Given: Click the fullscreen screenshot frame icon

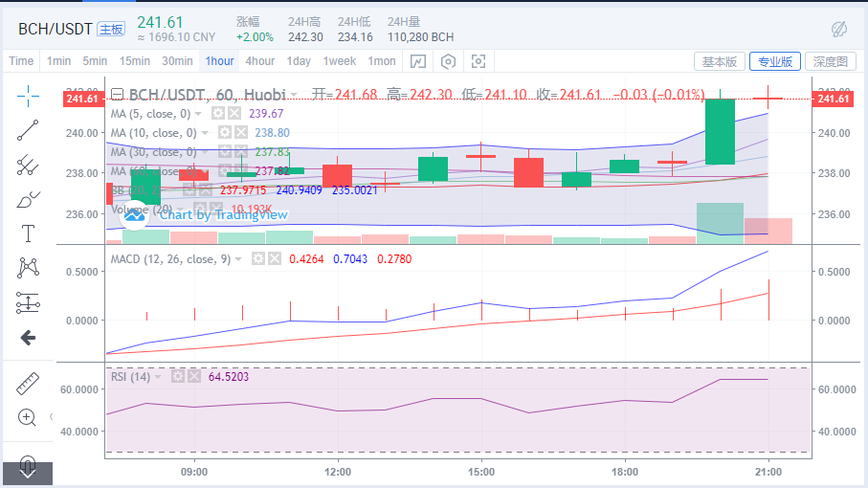Looking at the screenshot, I should coord(479,61).
